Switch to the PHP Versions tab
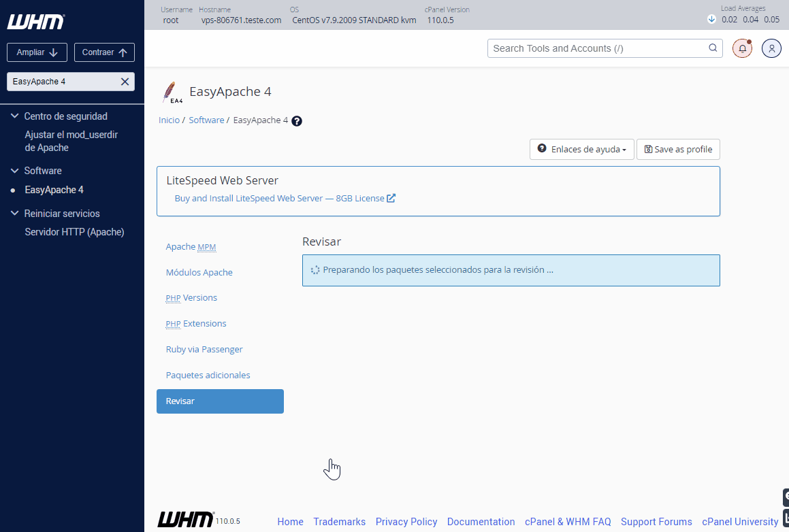 pos(191,298)
